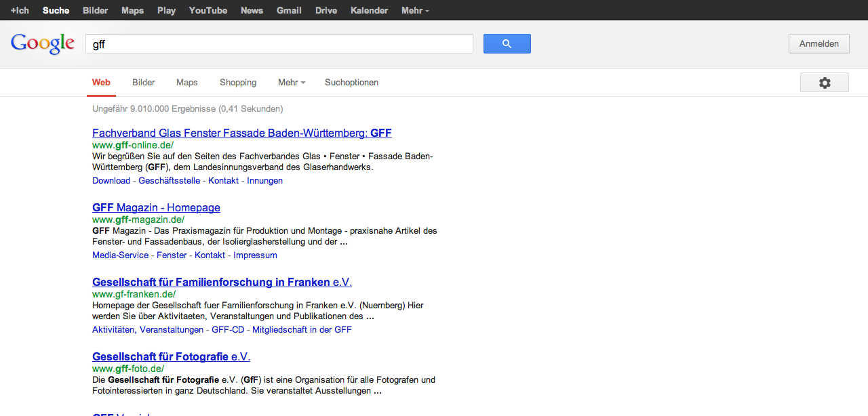Open Fachverband Glas Fenster Fassade result
This screenshot has height=416, width=868.
pos(241,133)
